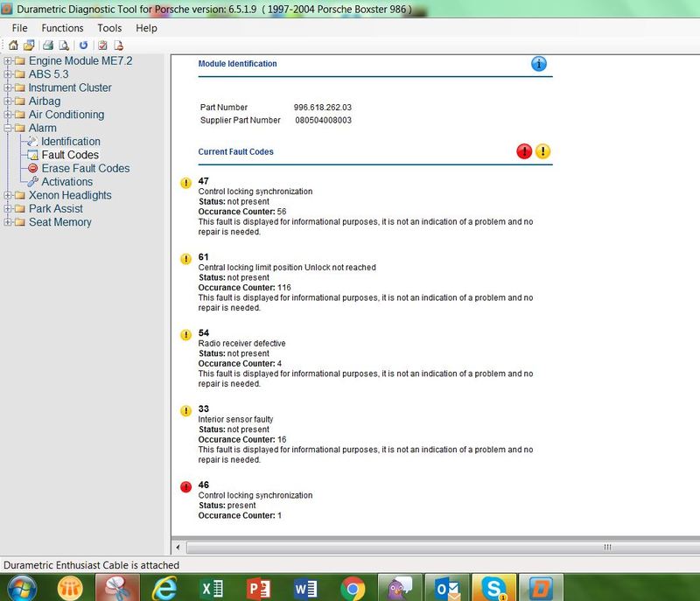Select the Air Conditioning module label

66,115
